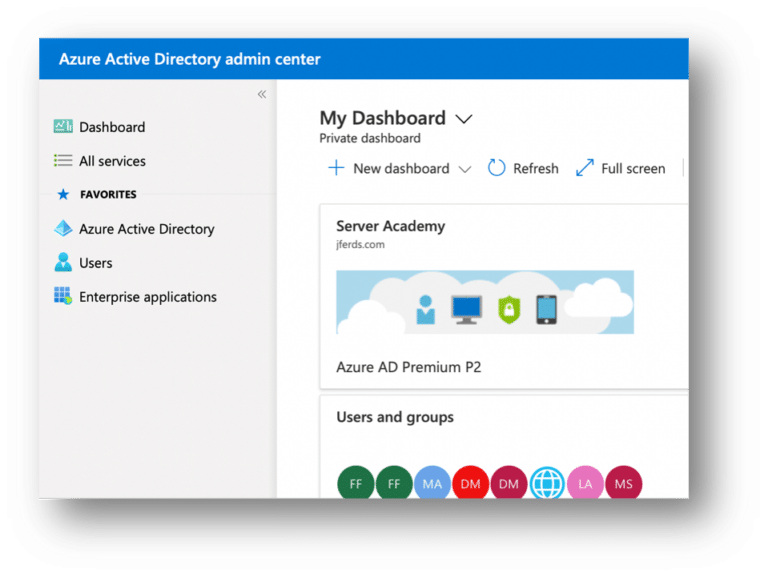Click the Enterprise applications grid icon
The width and height of the screenshot is (768, 577).
click(x=63, y=297)
